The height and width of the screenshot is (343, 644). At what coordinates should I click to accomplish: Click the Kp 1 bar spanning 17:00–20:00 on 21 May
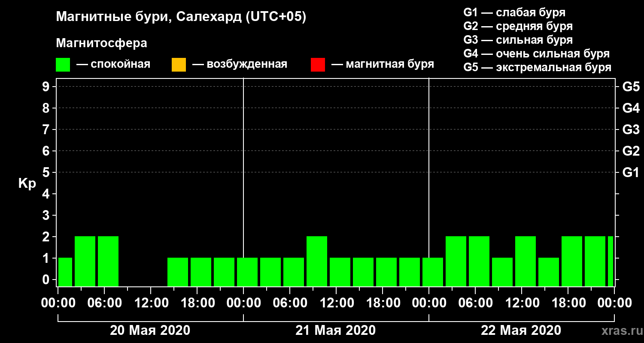point(386,272)
